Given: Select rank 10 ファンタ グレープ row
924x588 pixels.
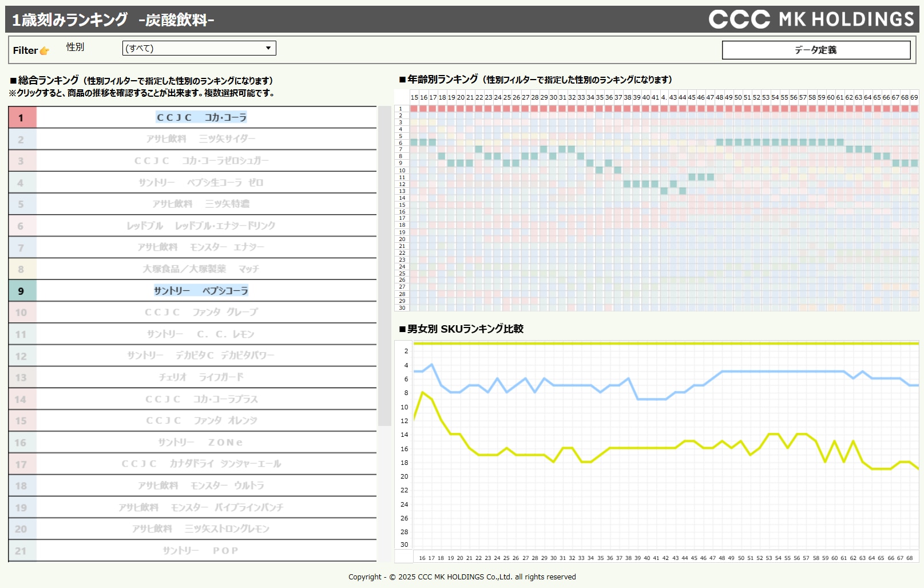Looking at the screenshot, I should click(192, 313).
